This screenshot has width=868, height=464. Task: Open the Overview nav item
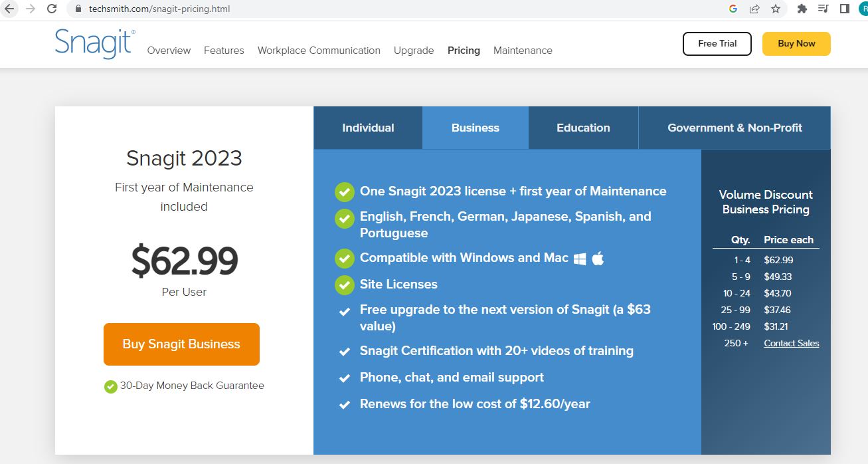pyautogui.click(x=169, y=51)
